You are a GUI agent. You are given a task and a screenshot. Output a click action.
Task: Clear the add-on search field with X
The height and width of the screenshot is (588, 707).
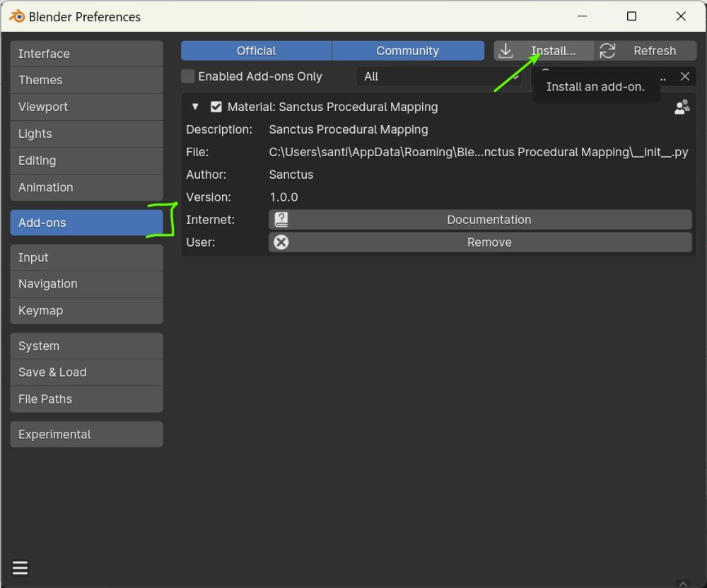pos(684,76)
